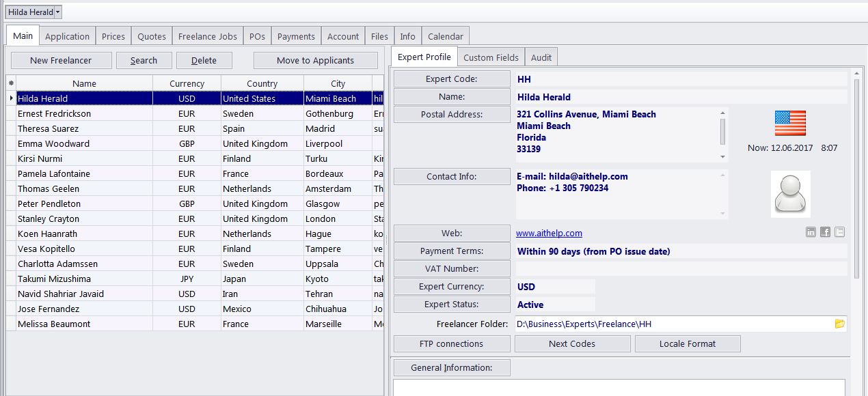Open the www.aithelp.com web link

point(549,234)
